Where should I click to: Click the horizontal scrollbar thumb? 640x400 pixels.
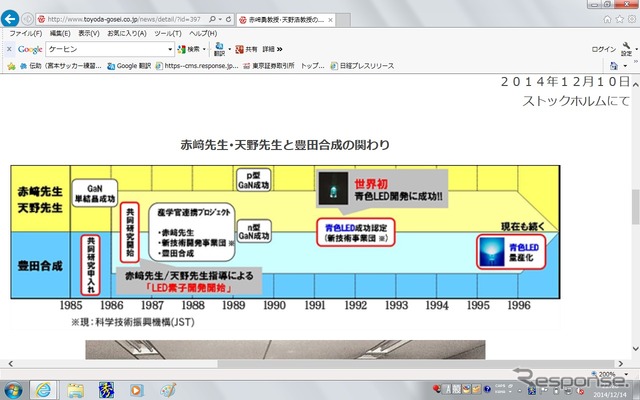click(x=416, y=363)
